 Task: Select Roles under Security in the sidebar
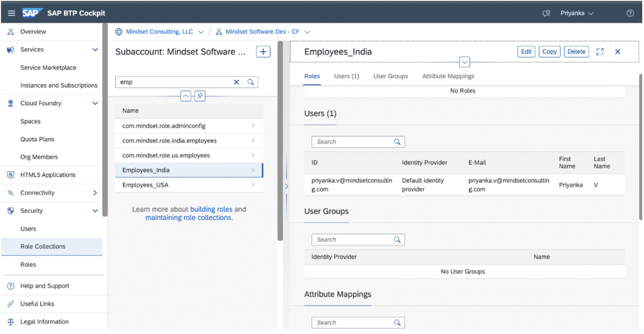28,264
